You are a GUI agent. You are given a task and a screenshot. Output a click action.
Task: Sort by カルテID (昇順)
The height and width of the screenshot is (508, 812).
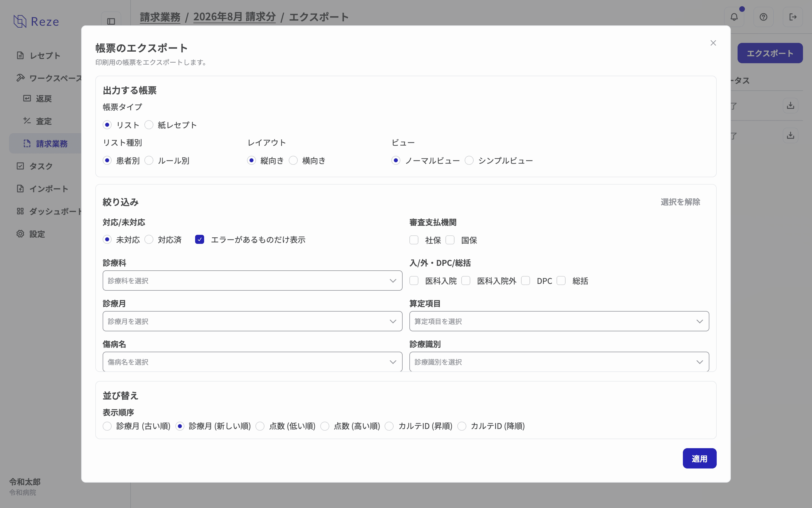389,426
